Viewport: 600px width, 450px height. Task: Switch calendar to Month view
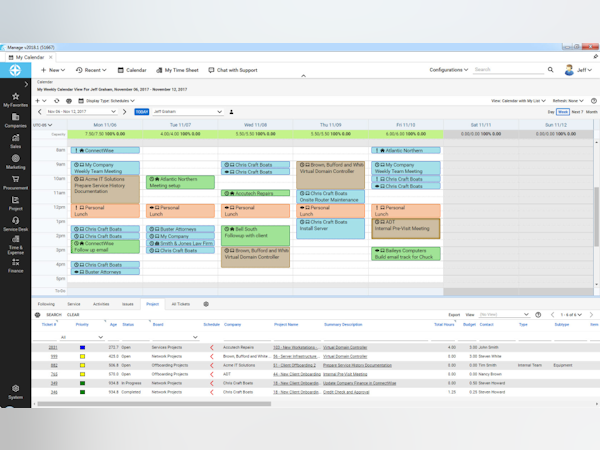[x=592, y=112]
